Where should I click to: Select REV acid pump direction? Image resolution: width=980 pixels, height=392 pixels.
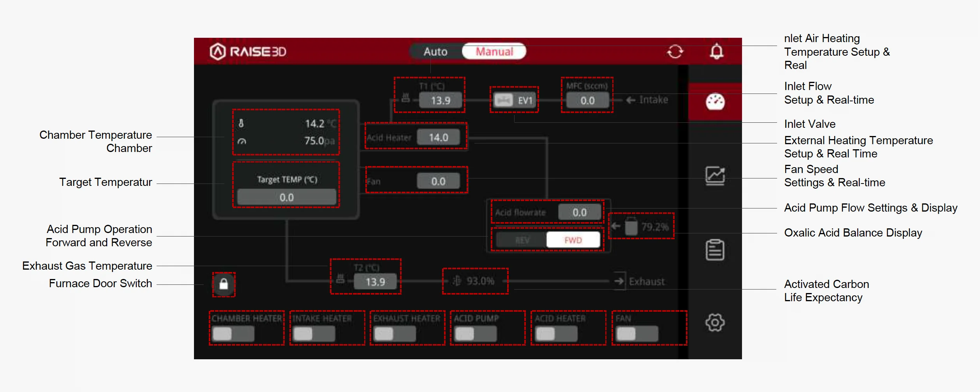pyautogui.click(x=522, y=240)
